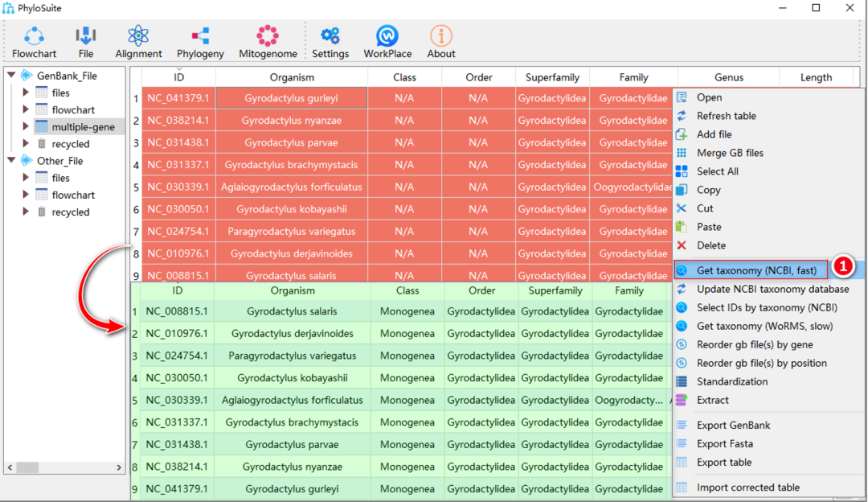Select row header 4 in red table
868x502 pixels.
click(x=136, y=165)
